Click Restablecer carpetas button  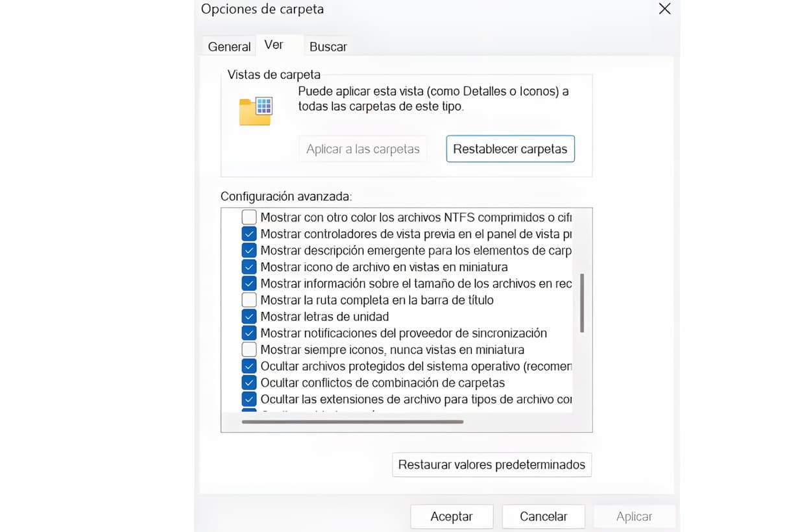point(511,149)
